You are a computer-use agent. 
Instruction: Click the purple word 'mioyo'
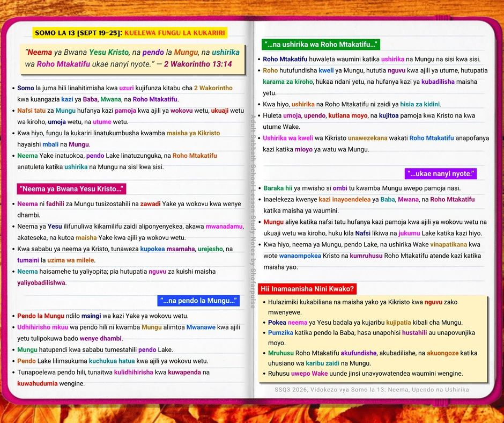tap(303, 149)
